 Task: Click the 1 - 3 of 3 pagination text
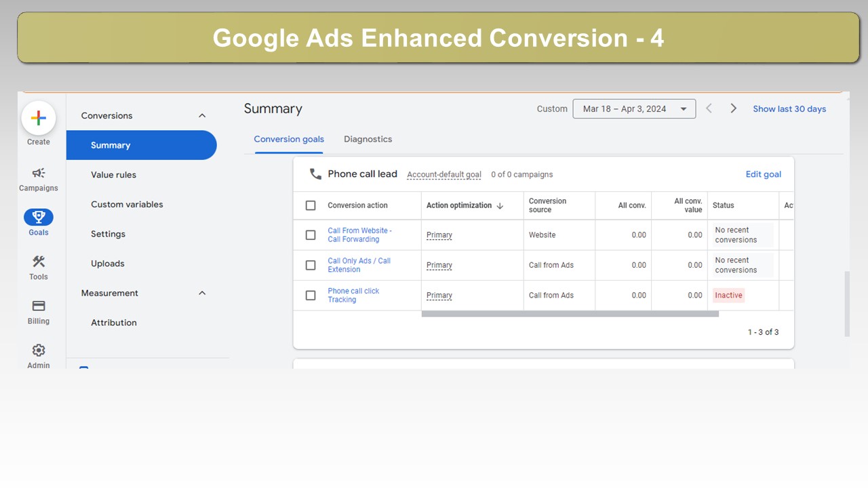[x=763, y=332]
